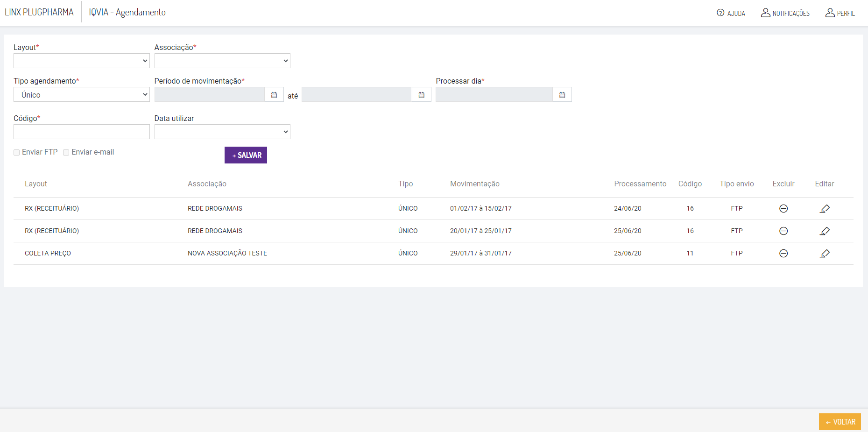Focus the Código input field
Screen dimensions: 868x432
click(x=82, y=132)
